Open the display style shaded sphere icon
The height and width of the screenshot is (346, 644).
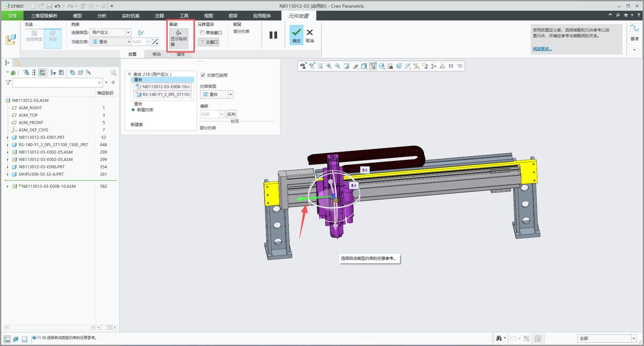pyautogui.click(x=355, y=66)
